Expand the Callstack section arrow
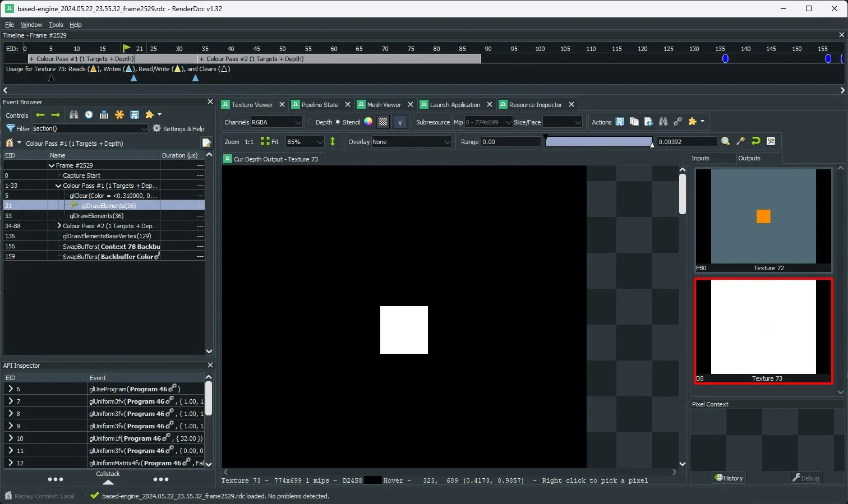Image resolution: width=848 pixels, height=504 pixels. (x=108, y=482)
